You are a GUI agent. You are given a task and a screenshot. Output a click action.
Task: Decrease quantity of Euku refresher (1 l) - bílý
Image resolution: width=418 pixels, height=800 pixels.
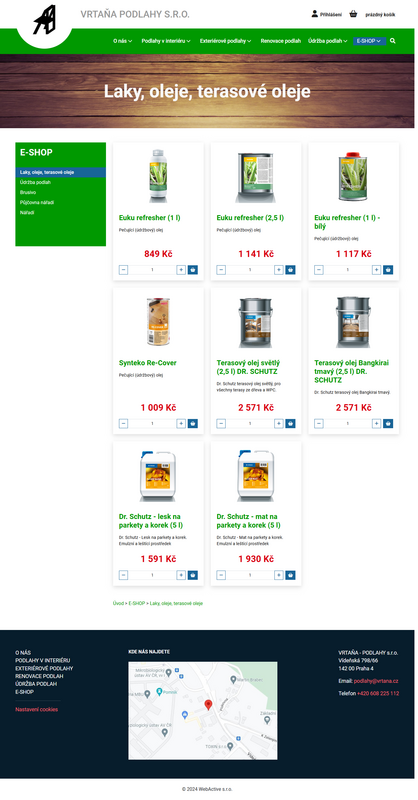pos(319,270)
